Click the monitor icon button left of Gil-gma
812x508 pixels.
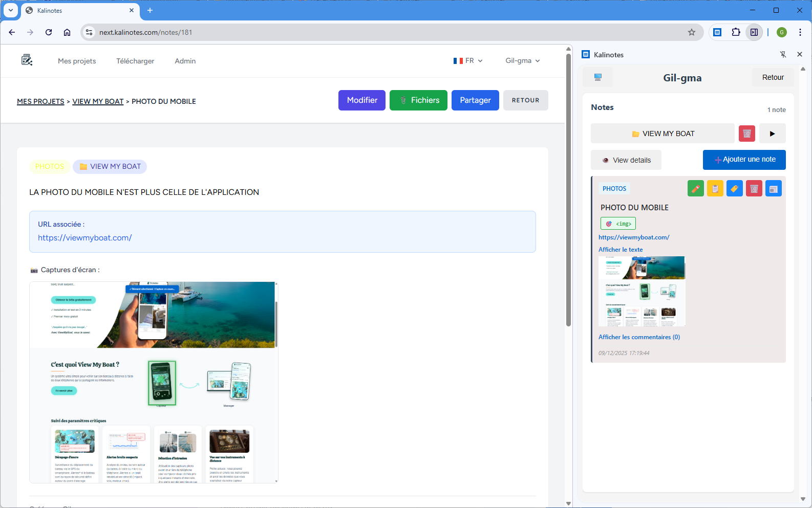[x=597, y=77]
